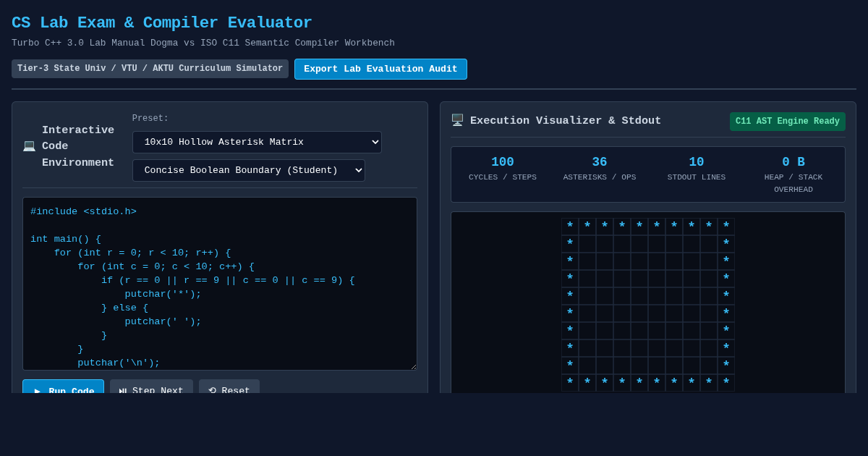Click inside the C code editor area
Screen dimensions: 868x456
(x=220, y=284)
